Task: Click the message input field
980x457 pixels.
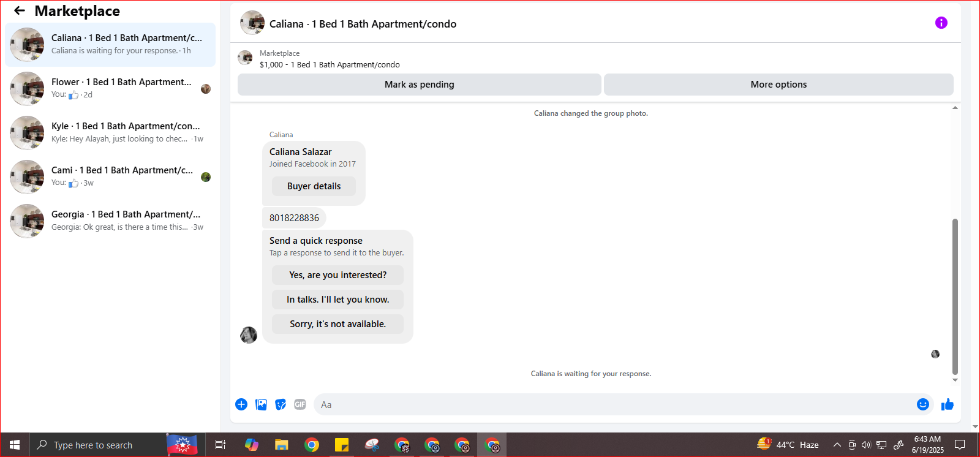Action: 624,404
